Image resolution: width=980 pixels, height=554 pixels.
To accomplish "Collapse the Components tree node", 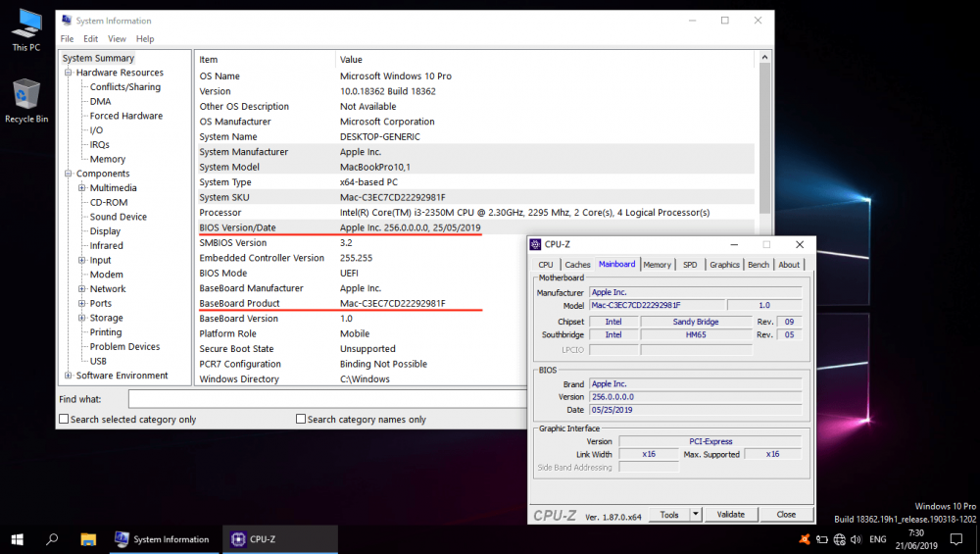I will click(69, 174).
